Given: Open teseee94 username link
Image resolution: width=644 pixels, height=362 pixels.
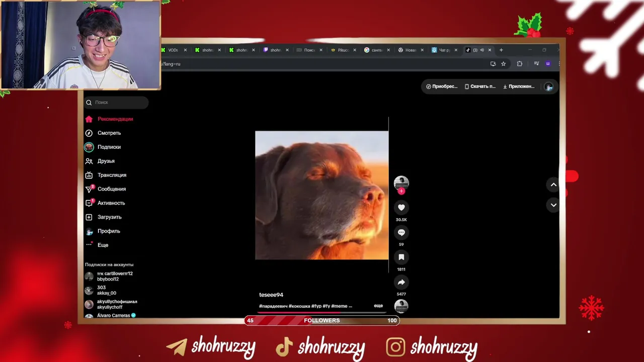Looking at the screenshot, I should coord(271,295).
